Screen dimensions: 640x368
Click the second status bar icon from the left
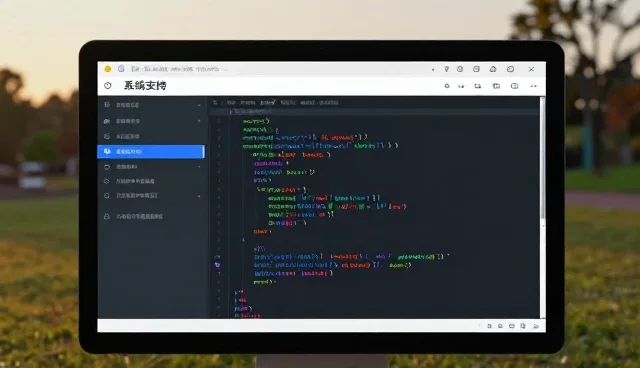500,326
